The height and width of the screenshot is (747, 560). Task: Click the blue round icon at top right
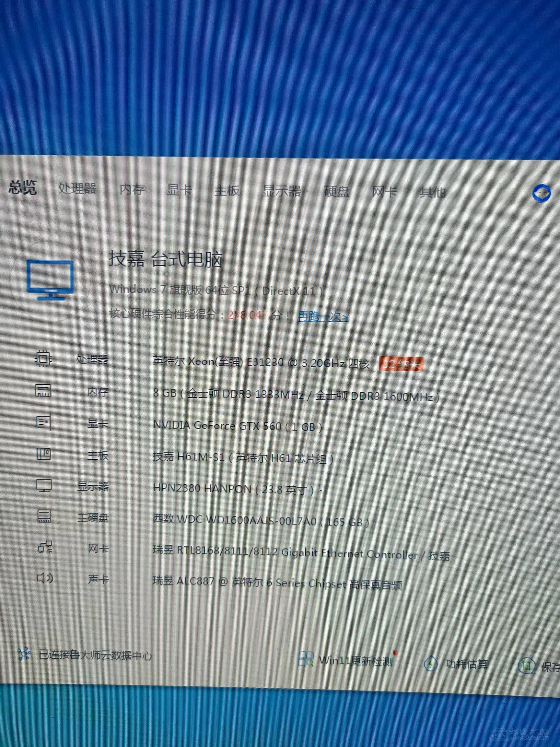pyautogui.click(x=542, y=194)
